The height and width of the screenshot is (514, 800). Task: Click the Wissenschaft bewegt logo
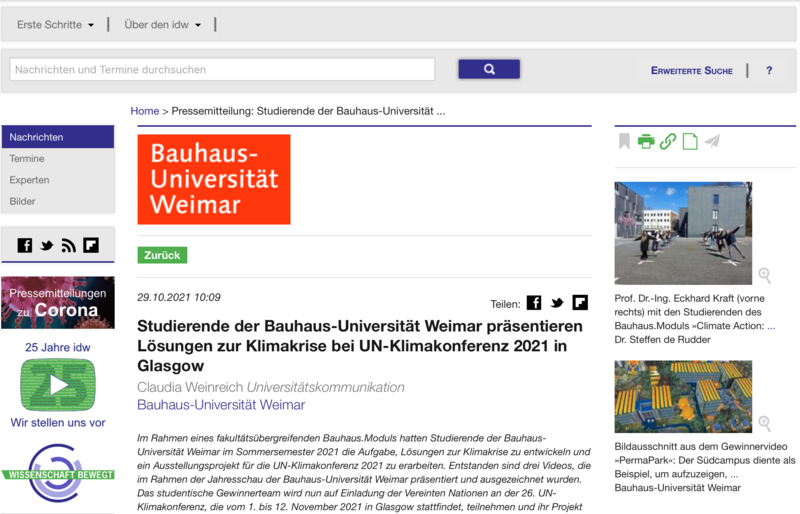coord(58,473)
